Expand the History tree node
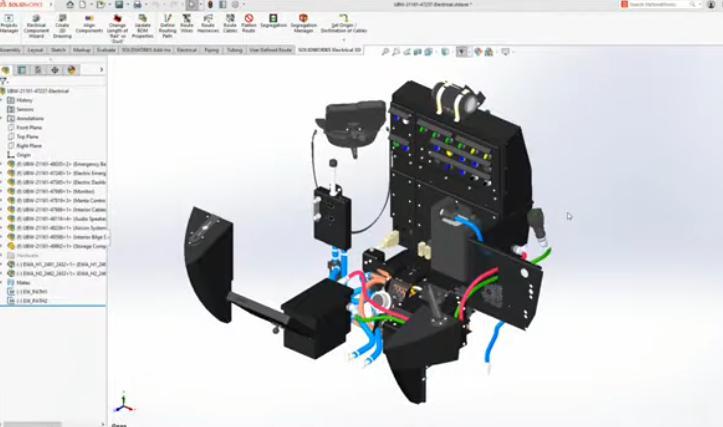The height and width of the screenshot is (427, 723). pyautogui.click(x=1, y=100)
